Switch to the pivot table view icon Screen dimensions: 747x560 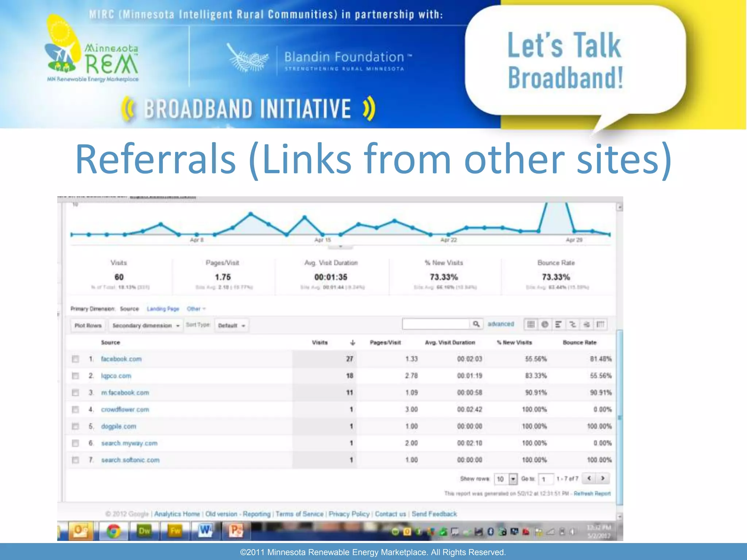point(600,324)
